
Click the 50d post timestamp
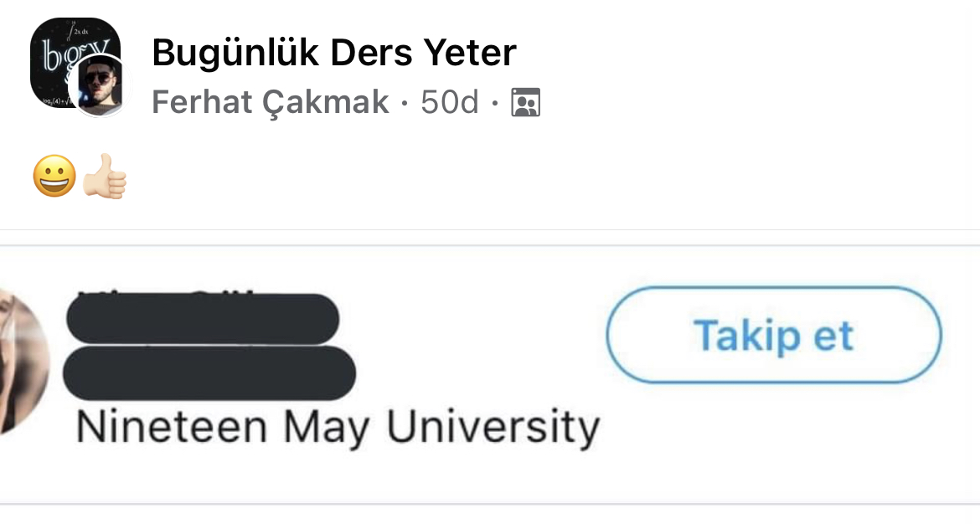pos(449,102)
